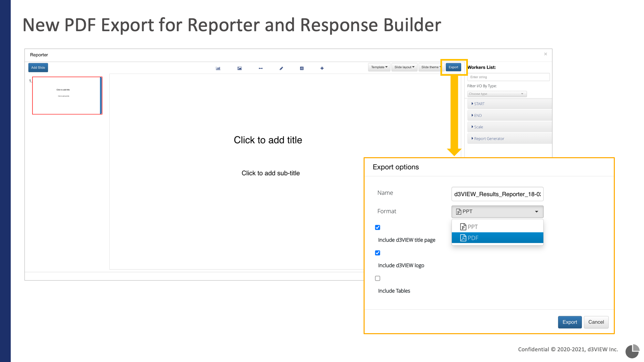The image size is (644, 362).
Task: Click the Add Slide button
Action: 38,68
